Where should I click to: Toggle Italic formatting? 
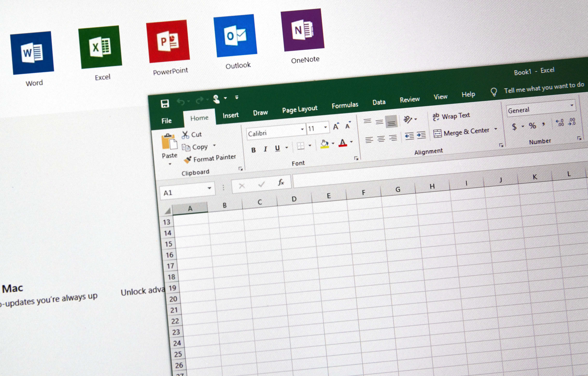(265, 149)
